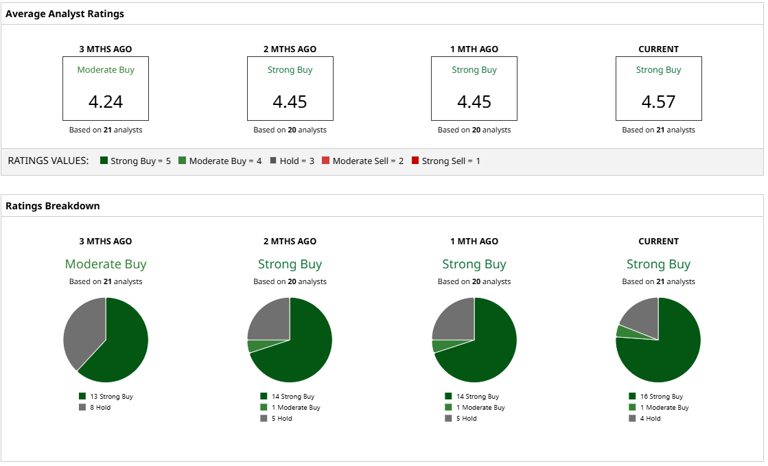This screenshot has width=768, height=466.
Task: Click the 13 Strong Buy legend icon
Action: click(x=82, y=396)
